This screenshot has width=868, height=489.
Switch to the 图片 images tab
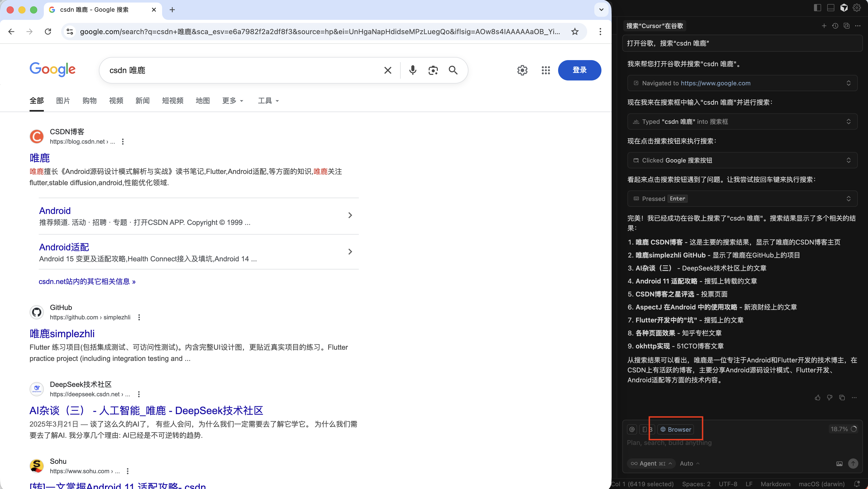pyautogui.click(x=63, y=101)
